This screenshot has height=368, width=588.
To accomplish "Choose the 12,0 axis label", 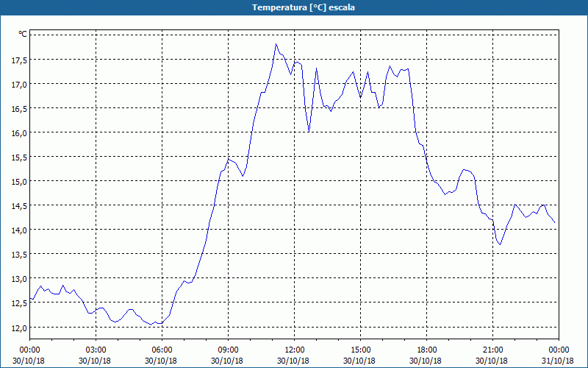I will point(19,327).
